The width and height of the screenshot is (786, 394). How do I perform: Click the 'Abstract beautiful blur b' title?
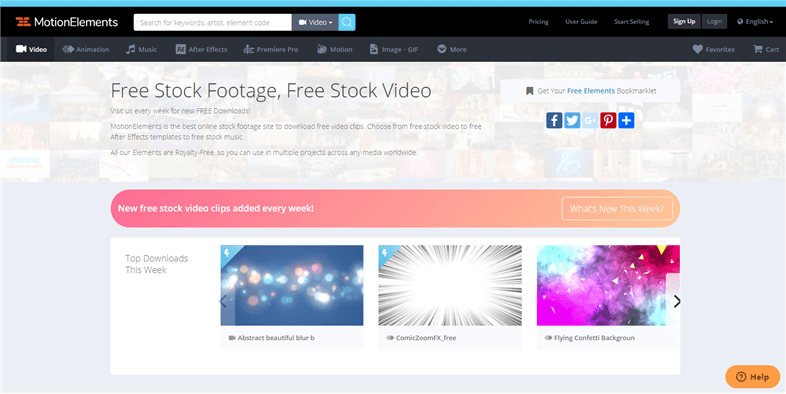point(276,338)
